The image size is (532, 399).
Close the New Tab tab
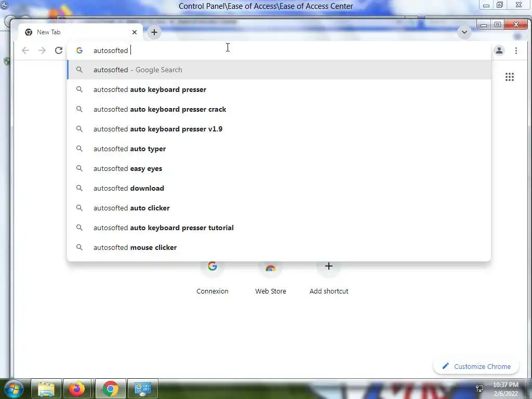tap(135, 32)
